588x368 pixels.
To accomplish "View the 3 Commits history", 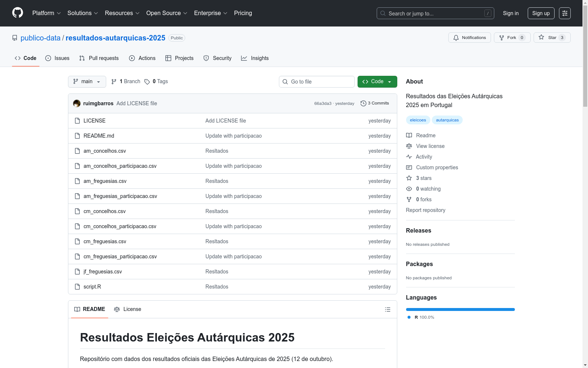I will 375,103.
